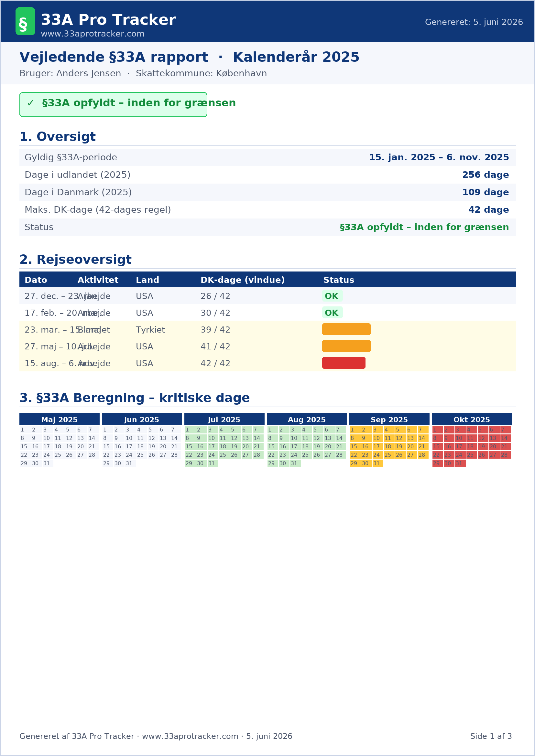Click the '256 dage' value
This screenshot has width=535, height=756.
pos(485,175)
